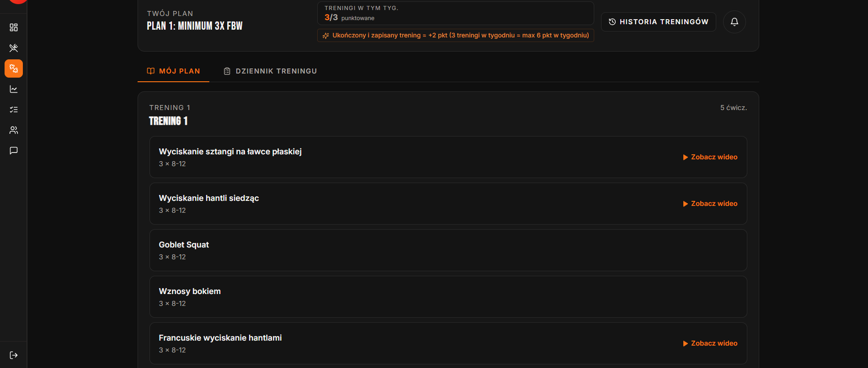Click the points info banner about +2 pkt
The width and height of the screenshot is (868, 368).
(x=456, y=35)
